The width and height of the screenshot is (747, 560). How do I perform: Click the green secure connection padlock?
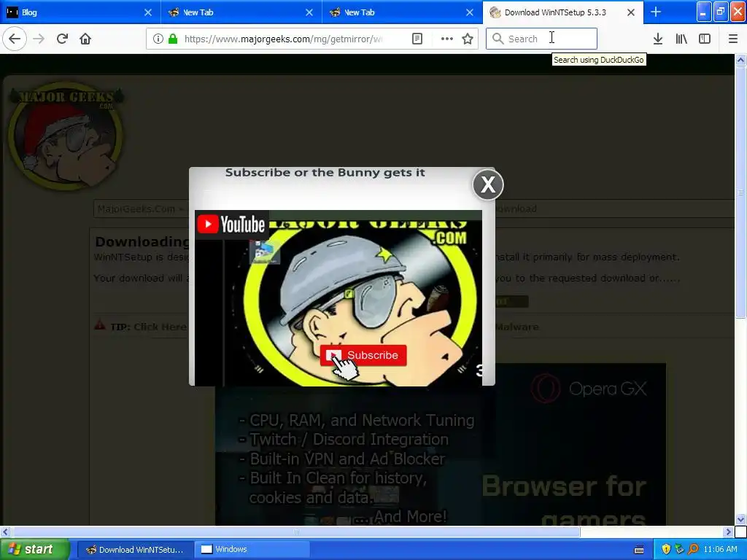(x=172, y=39)
